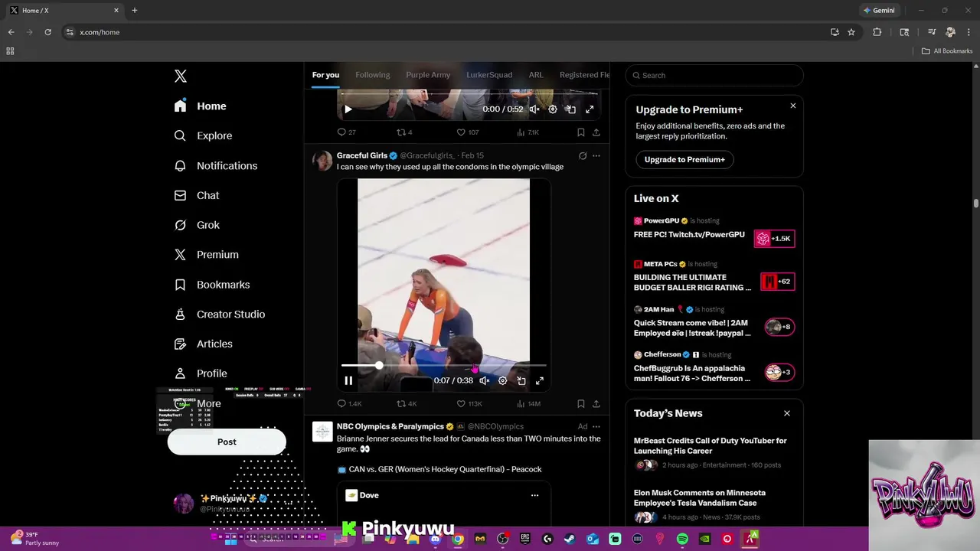Open Notifications in the sidebar
Image resolution: width=980 pixels, height=551 pixels.
(216, 165)
